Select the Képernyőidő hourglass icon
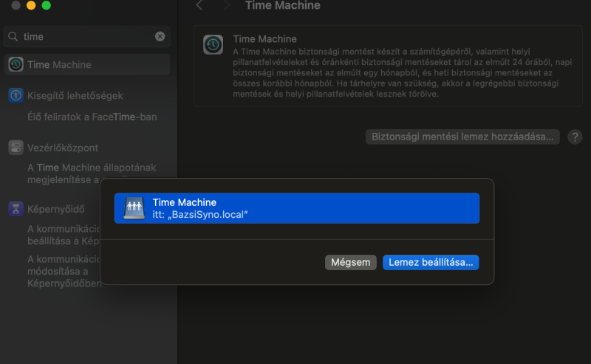 (16, 209)
